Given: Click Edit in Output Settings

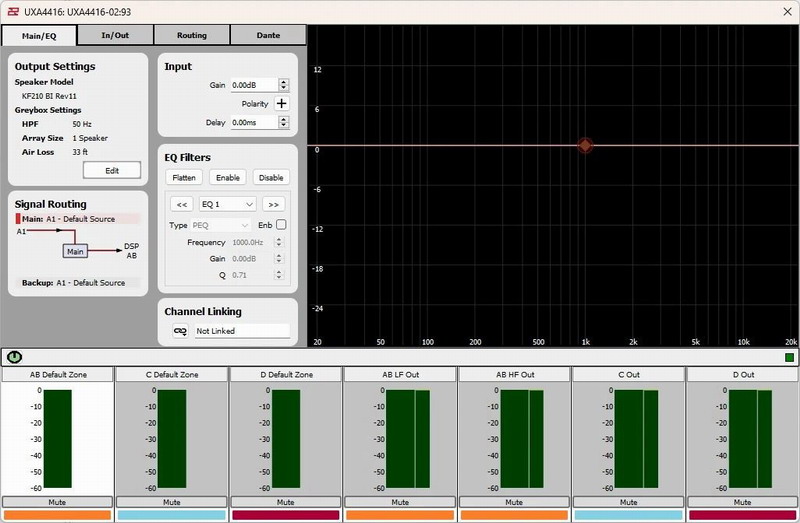Looking at the screenshot, I should [111, 170].
